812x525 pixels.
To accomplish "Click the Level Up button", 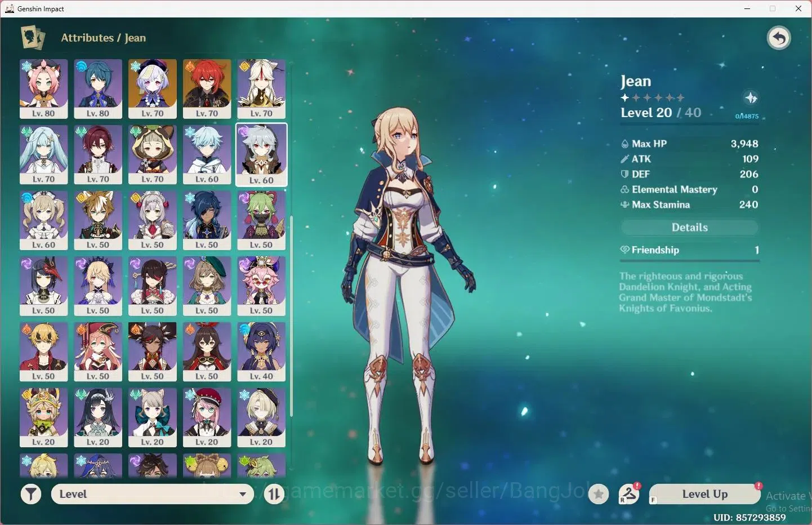I will [705, 494].
